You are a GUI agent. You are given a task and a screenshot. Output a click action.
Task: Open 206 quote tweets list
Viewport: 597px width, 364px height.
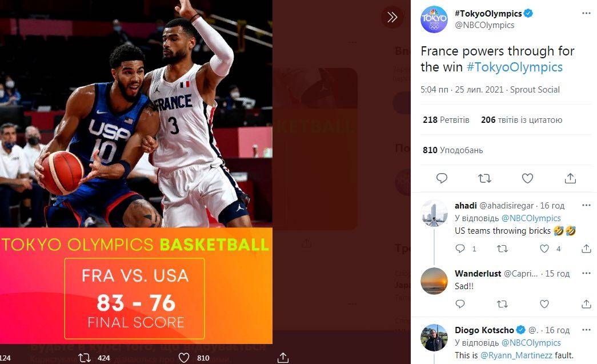(x=522, y=120)
